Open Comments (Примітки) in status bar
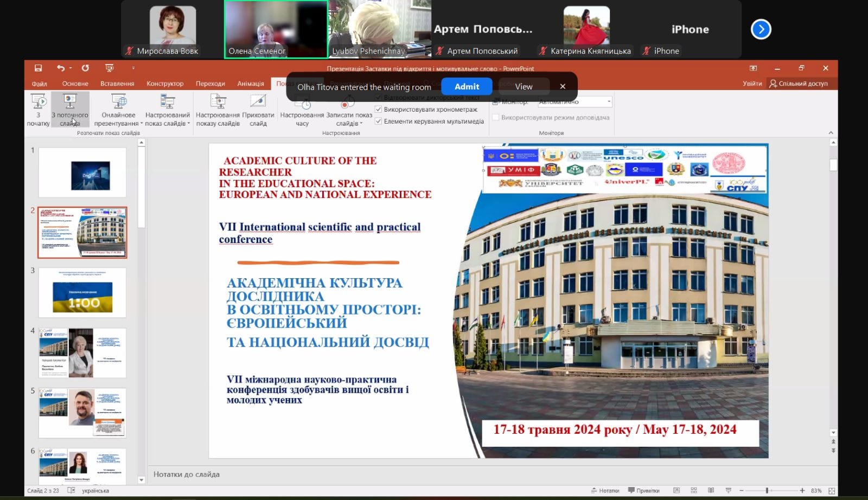 (x=644, y=490)
